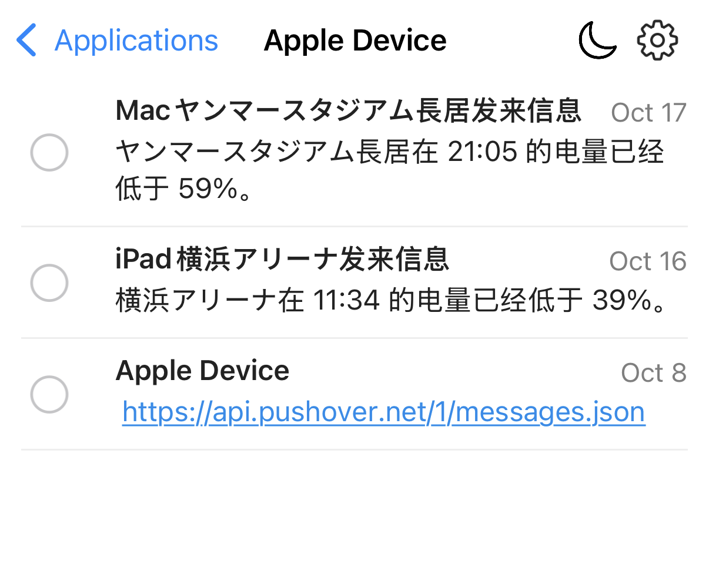Open quiet hours moon icon
The width and height of the screenshot is (709, 588).
point(597,41)
